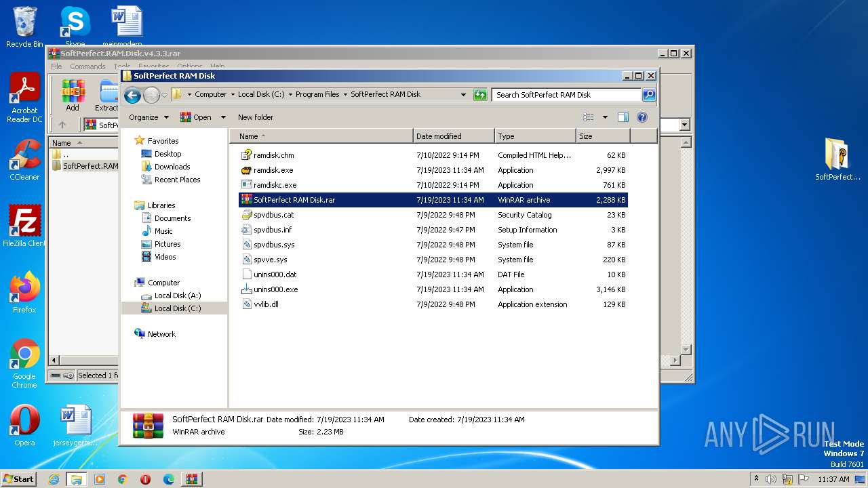Select the ramdisk.exe file
868x488 pixels.
433,170
